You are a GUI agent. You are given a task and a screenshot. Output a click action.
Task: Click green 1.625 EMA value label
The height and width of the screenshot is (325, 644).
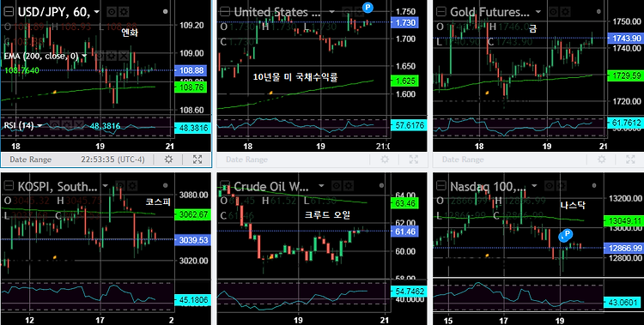click(404, 81)
